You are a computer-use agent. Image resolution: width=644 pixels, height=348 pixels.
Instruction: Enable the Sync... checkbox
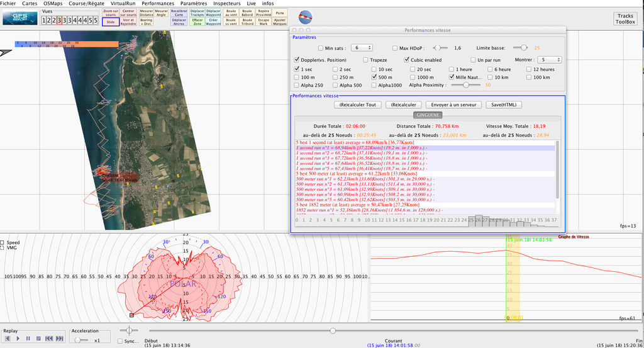coord(120,341)
